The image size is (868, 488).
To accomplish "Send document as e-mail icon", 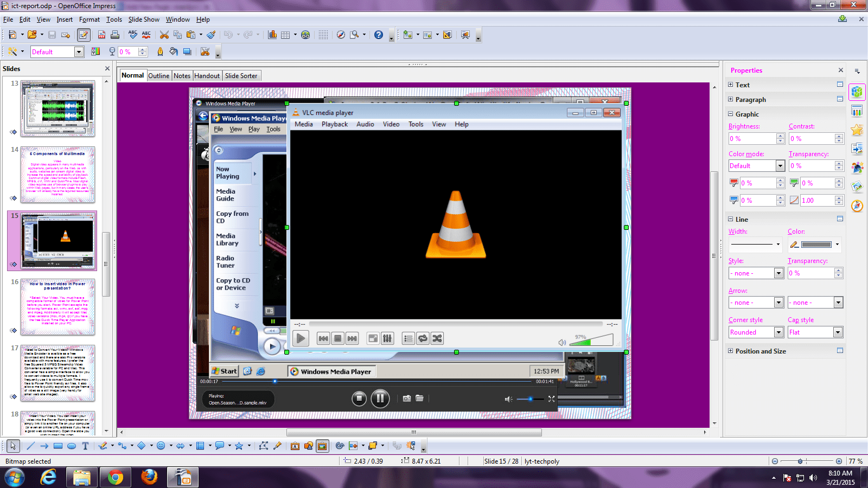I will pos(66,35).
